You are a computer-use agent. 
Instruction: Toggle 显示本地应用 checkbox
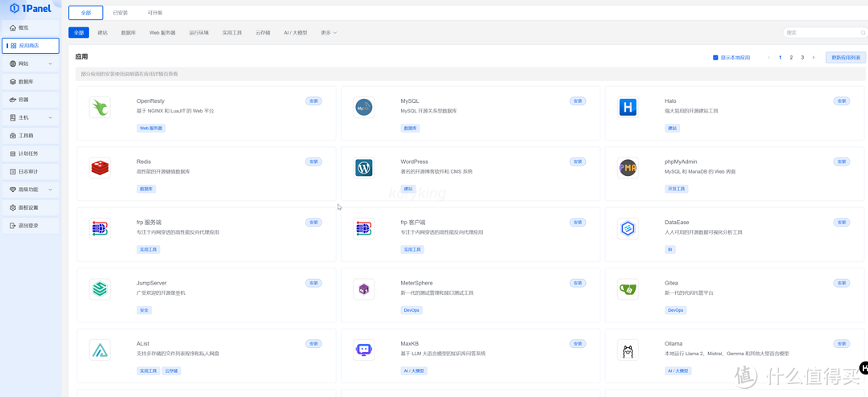(715, 58)
